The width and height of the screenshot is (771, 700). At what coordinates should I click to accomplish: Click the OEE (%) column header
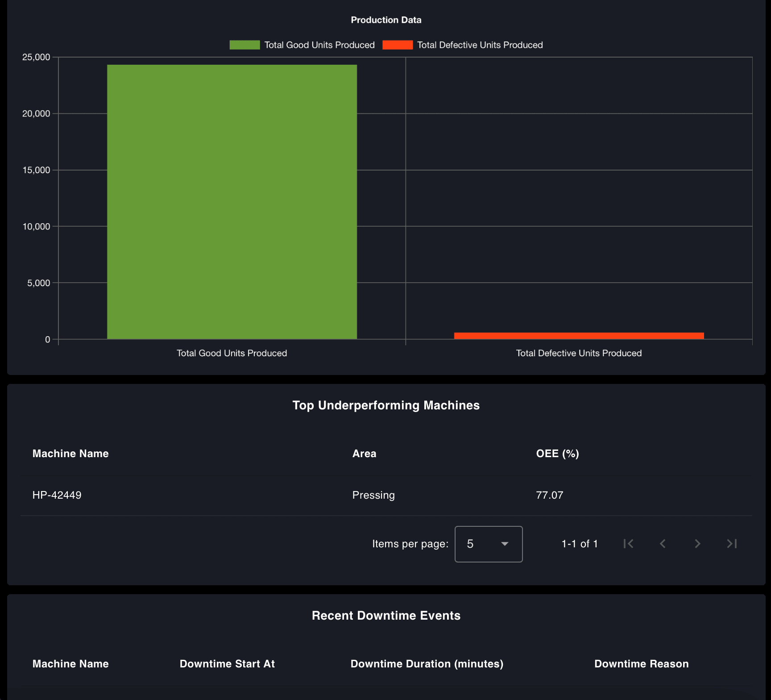point(557,453)
